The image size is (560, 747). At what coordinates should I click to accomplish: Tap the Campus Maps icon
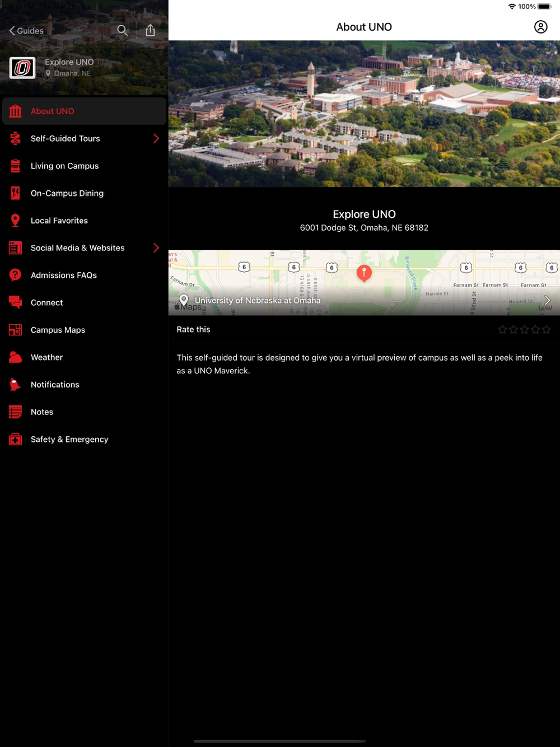point(16,330)
